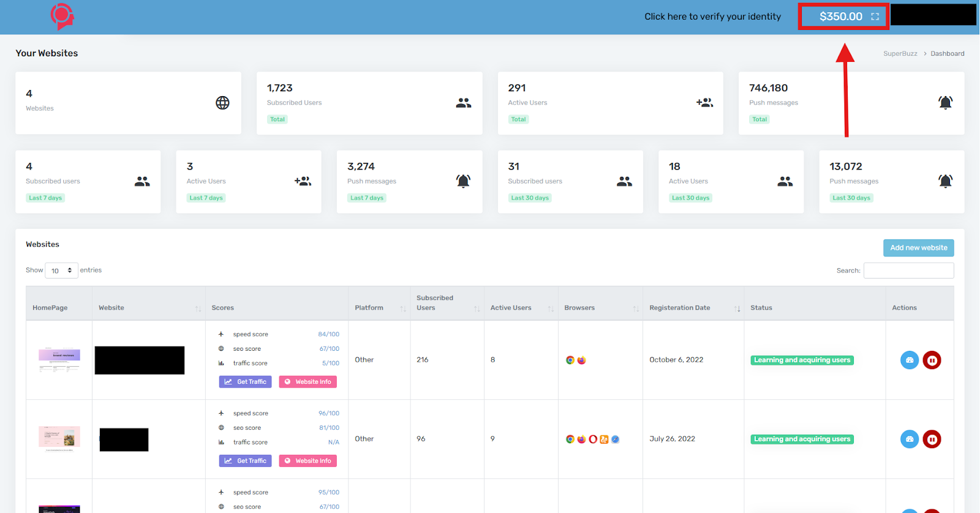
Task: Open the Show entries dropdown
Action: (x=61, y=271)
